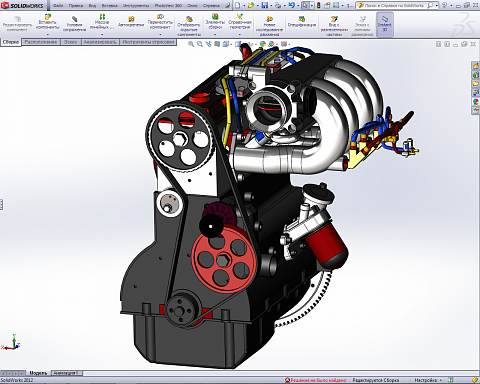Switch to the Расположение tab
Image resolution: width=480 pixels, height=384 pixels.
tap(41, 42)
